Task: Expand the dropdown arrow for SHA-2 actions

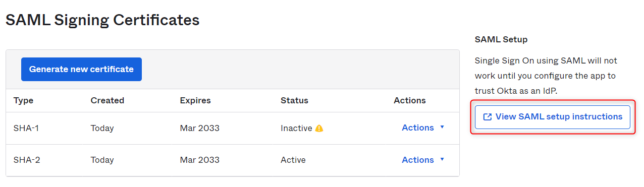Action: [442, 160]
